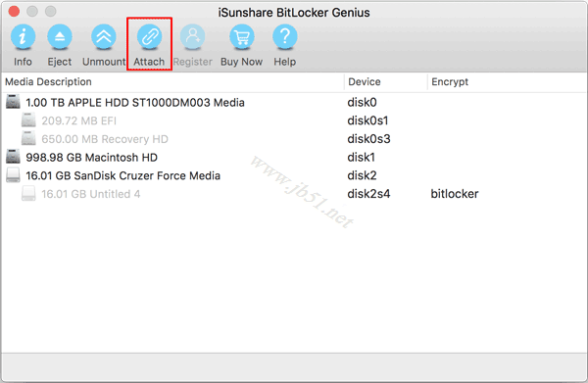The width and height of the screenshot is (588, 383).
Task: Select the SanDisk Cruzer Force drive icon
Action: pyautogui.click(x=13, y=175)
